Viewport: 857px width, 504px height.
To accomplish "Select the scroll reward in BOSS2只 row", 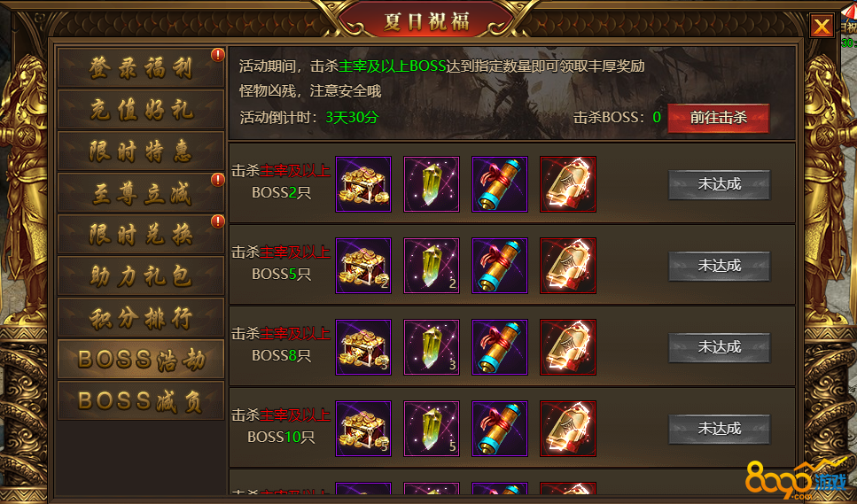I will point(500,184).
